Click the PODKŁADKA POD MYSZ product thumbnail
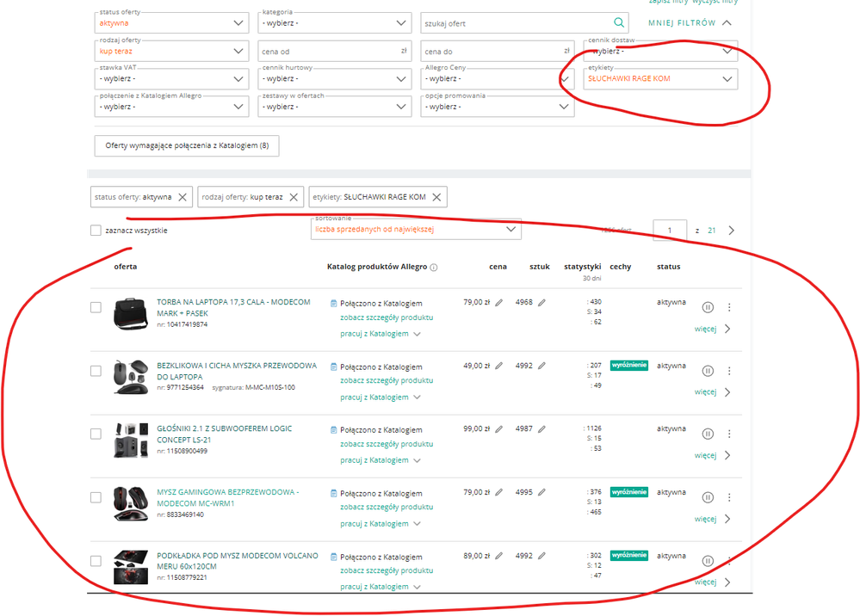The height and width of the screenshot is (616, 860). [x=131, y=568]
